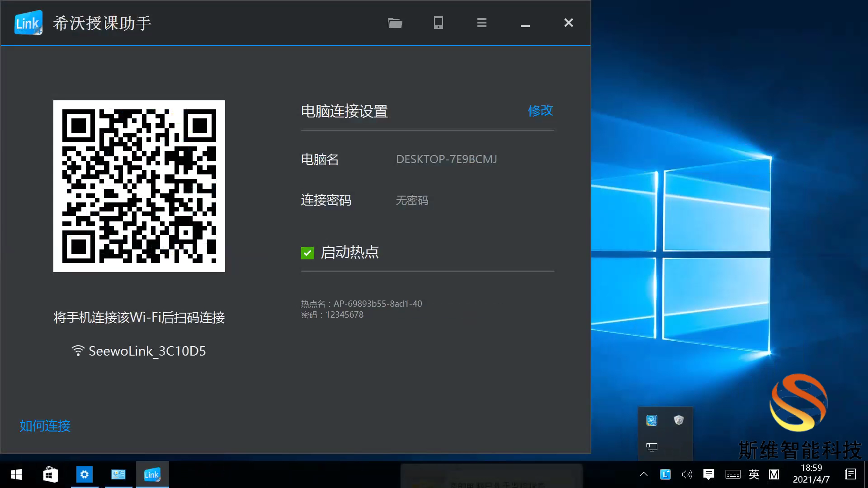
Task: Click the 无密码 connection password value
Action: pos(412,200)
